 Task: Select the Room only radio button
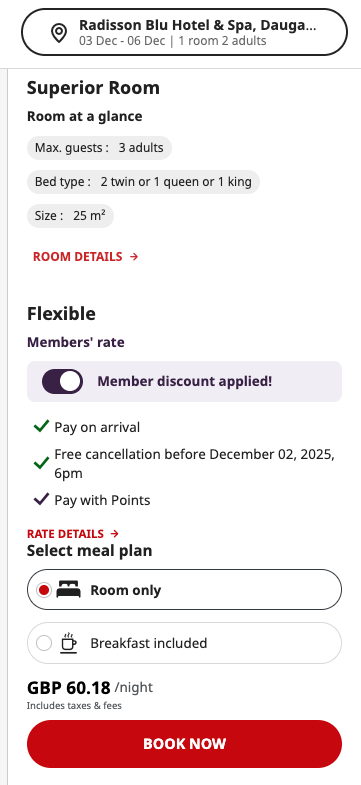click(44, 590)
